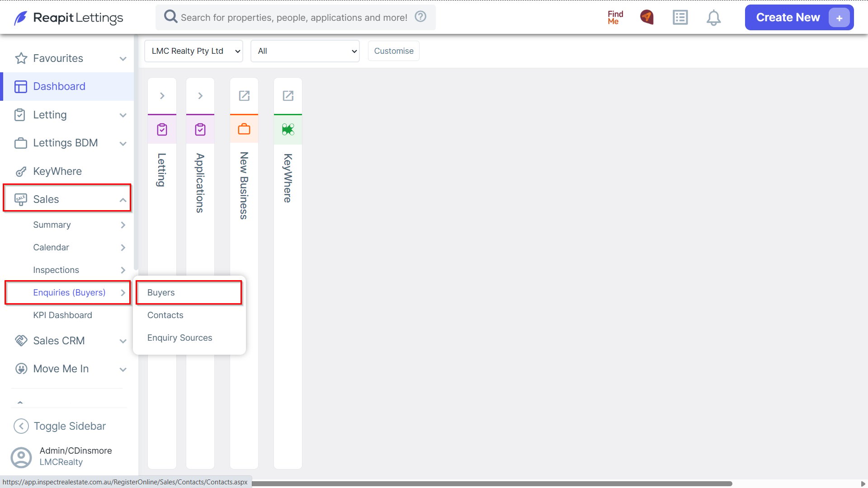Click the orange New Business briefcase icon
This screenshot has height=488, width=868.
pyautogui.click(x=244, y=130)
